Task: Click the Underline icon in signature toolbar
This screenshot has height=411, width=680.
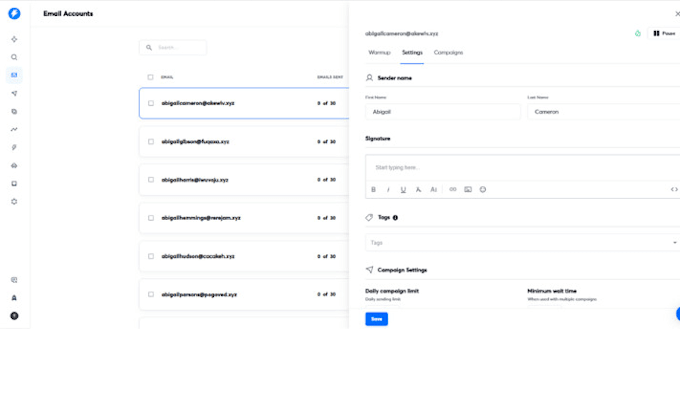Action: [x=403, y=189]
